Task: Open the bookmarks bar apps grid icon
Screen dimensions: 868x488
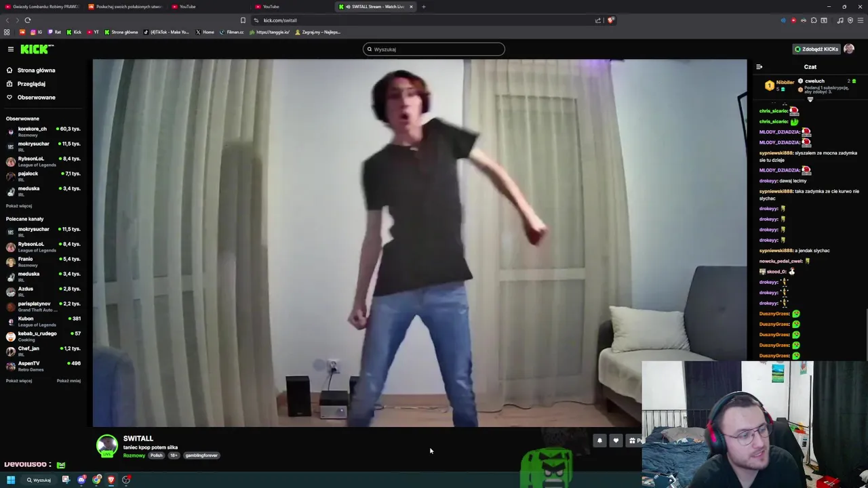Action: 7,32
